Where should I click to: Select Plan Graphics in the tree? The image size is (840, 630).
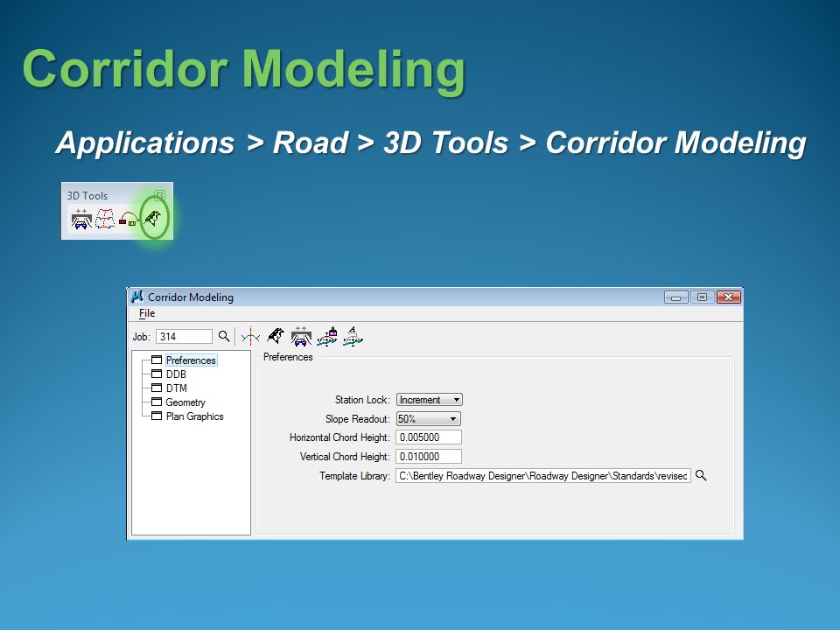194,416
